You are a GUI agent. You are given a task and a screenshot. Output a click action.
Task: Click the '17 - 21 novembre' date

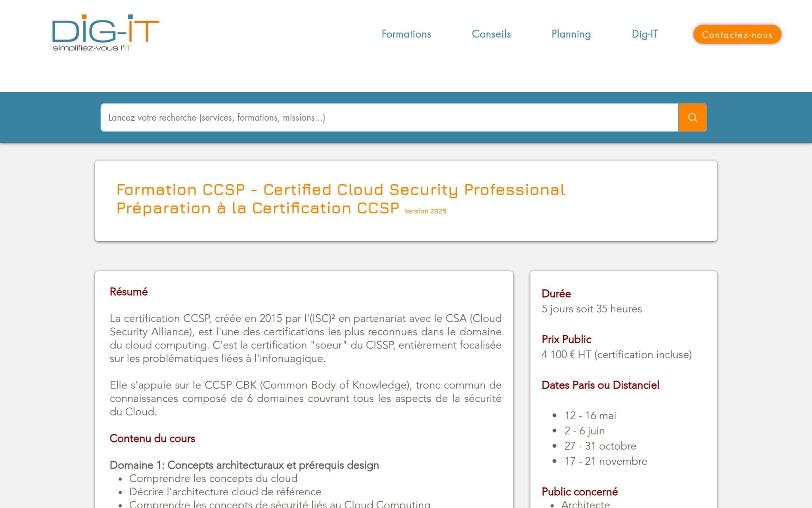[606, 461]
